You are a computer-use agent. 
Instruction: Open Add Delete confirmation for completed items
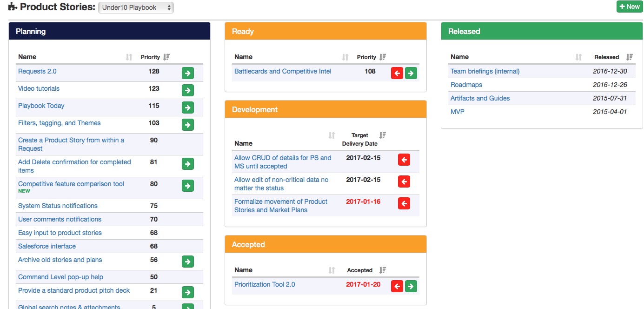click(74, 166)
